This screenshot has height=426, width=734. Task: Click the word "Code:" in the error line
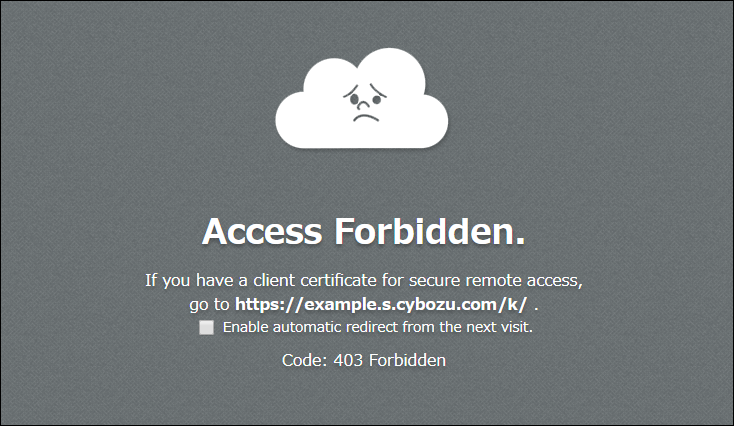(303, 360)
